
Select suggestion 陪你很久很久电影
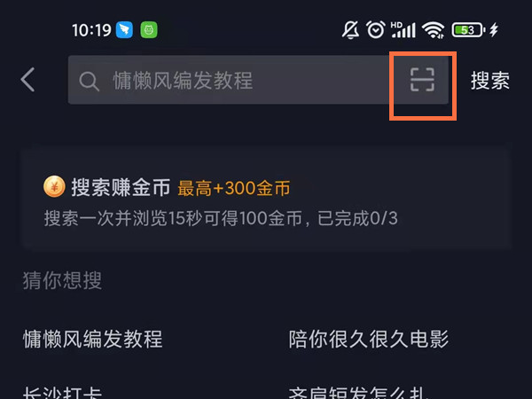[369, 339]
